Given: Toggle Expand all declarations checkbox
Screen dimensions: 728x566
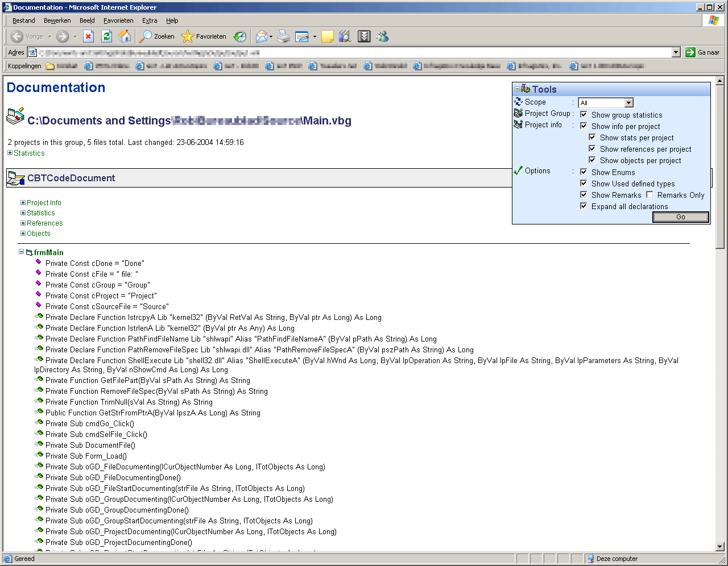Looking at the screenshot, I should [x=584, y=206].
